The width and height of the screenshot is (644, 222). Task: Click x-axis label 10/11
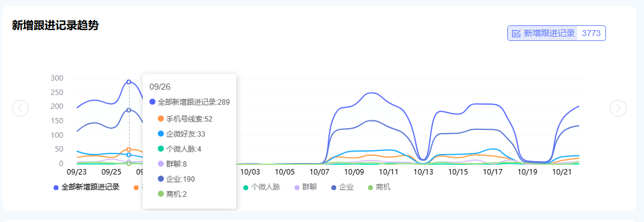click(389, 172)
